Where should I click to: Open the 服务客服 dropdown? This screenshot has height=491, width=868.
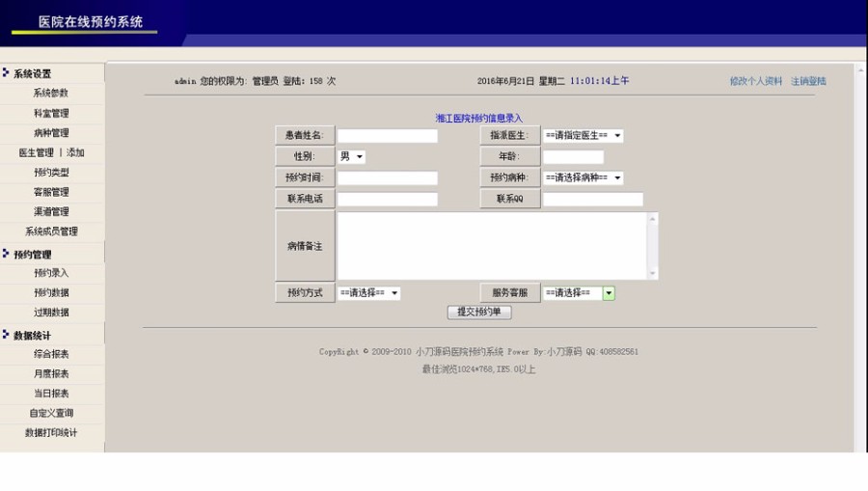point(579,293)
